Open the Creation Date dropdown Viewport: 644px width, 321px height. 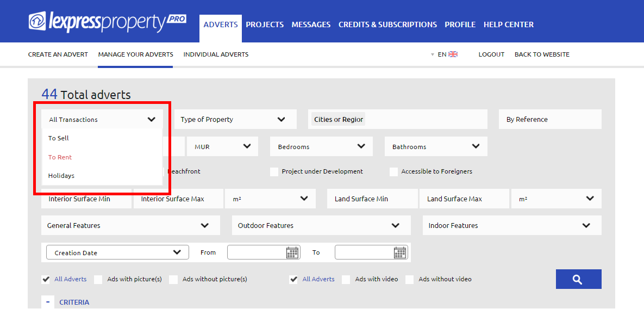[117, 252]
